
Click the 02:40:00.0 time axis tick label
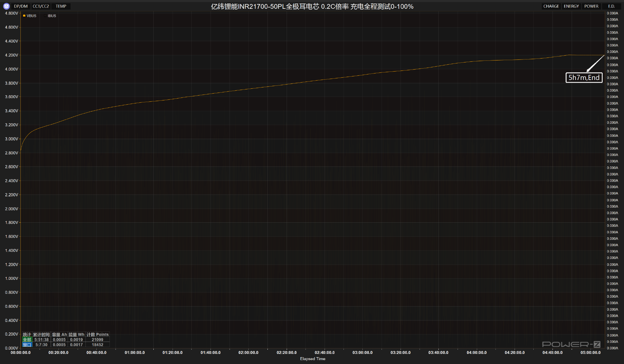(x=325, y=353)
